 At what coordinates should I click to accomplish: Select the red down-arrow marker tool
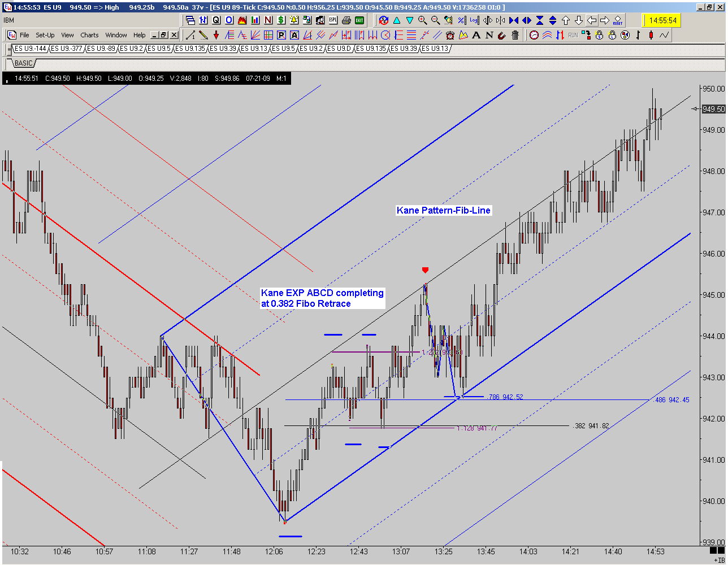tap(216, 35)
